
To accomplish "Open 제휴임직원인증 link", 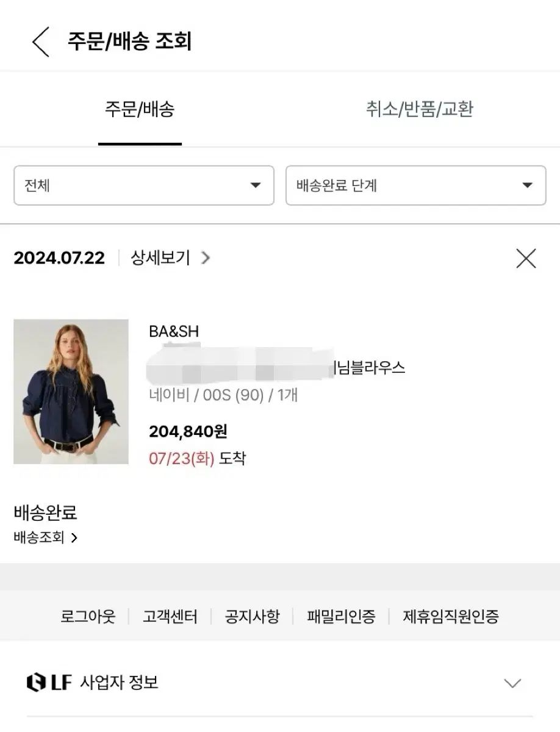I will coord(451,616).
